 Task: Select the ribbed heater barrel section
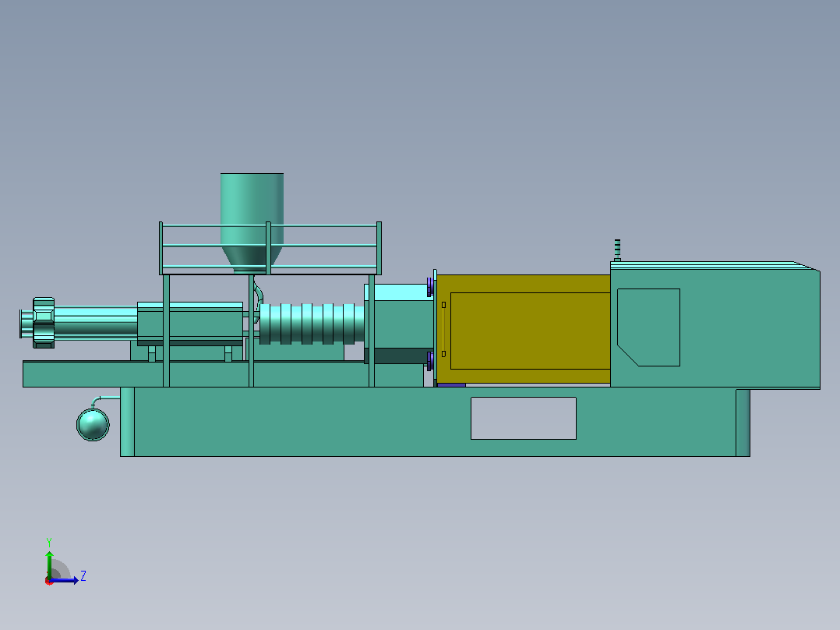[312, 324]
